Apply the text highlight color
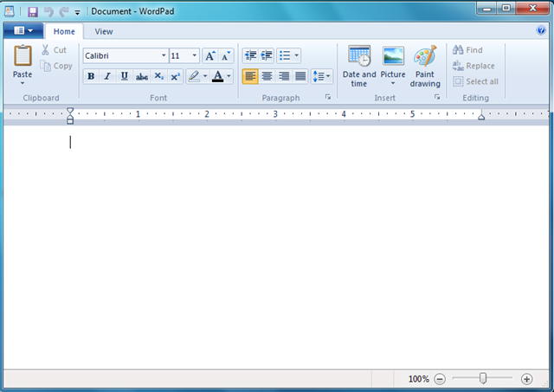Image resolution: width=554 pixels, height=392 pixels. tap(194, 76)
